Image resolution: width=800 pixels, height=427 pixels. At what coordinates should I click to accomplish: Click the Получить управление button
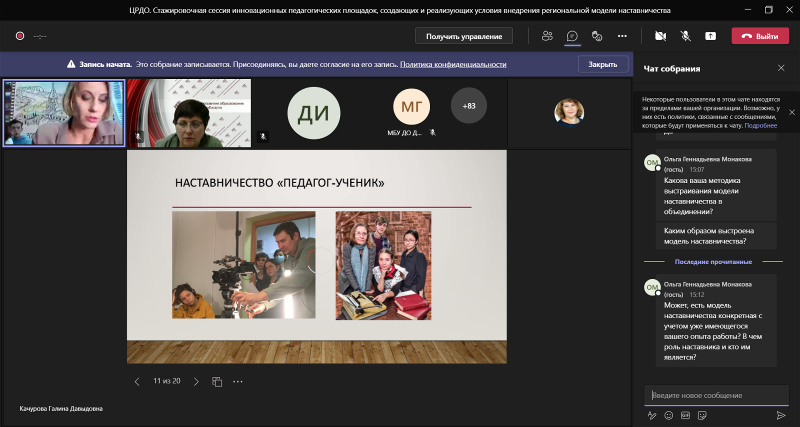click(x=463, y=35)
